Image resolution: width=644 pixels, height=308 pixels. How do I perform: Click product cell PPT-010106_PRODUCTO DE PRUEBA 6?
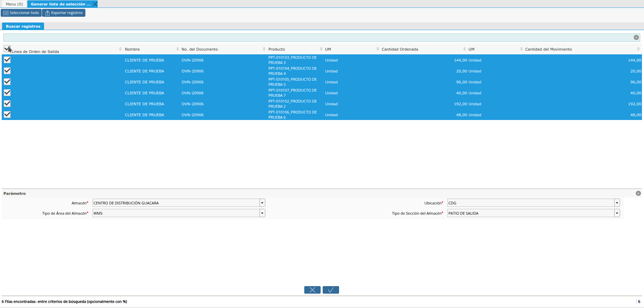coord(293,115)
